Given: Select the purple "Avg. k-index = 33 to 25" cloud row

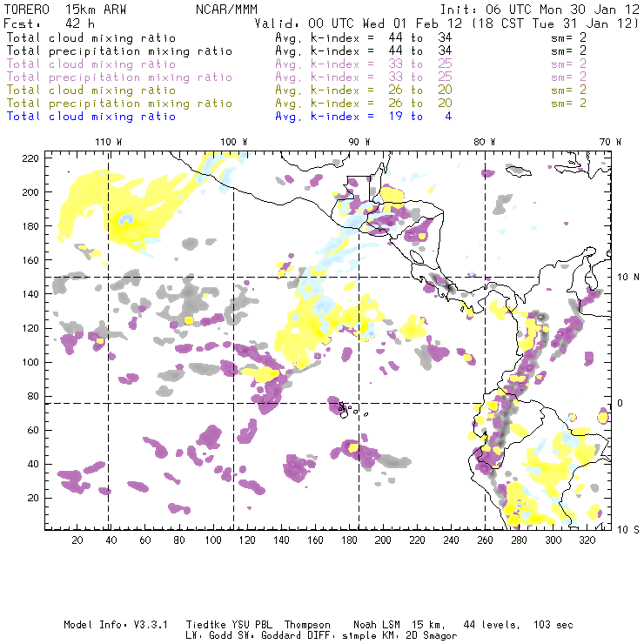Looking at the screenshot, I should point(364,64).
